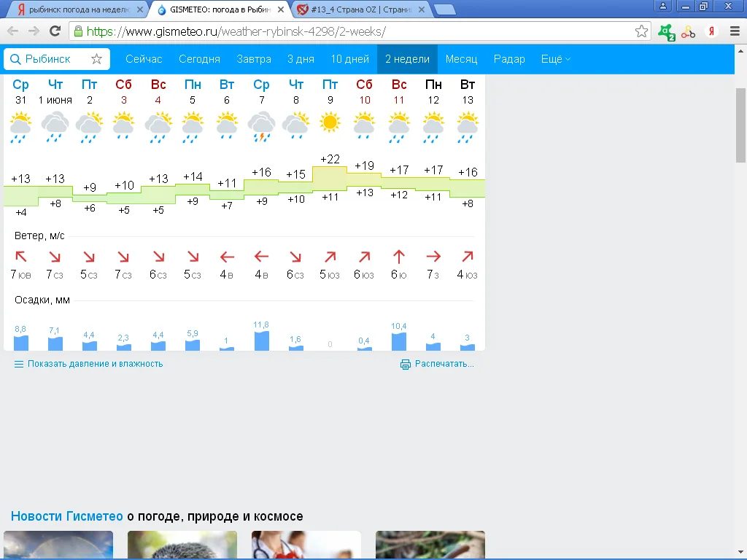Click the weather icon for Ср 31
Image resolution: width=747 pixels, height=560 pixels.
point(20,127)
